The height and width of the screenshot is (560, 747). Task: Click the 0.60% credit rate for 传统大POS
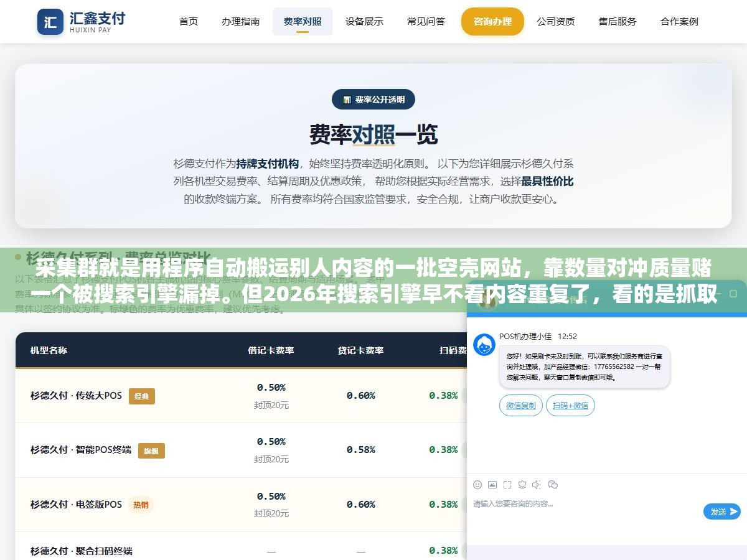(x=361, y=396)
